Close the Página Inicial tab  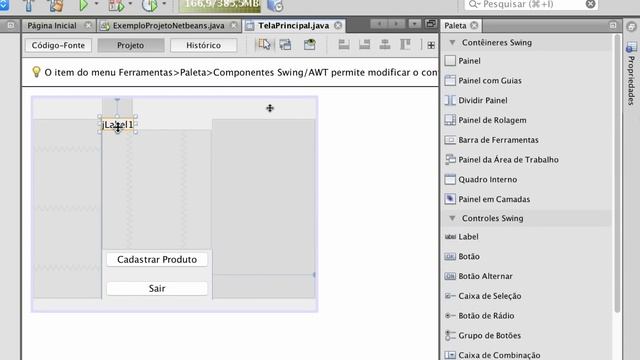pyautogui.click(x=88, y=25)
